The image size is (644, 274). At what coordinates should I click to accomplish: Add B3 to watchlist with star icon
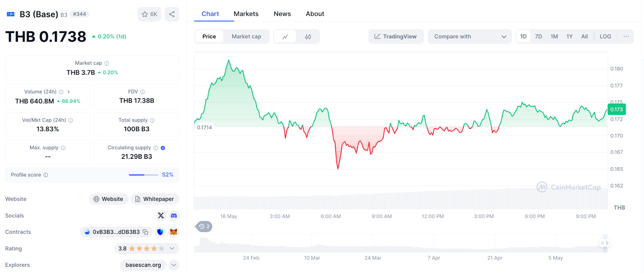point(149,14)
